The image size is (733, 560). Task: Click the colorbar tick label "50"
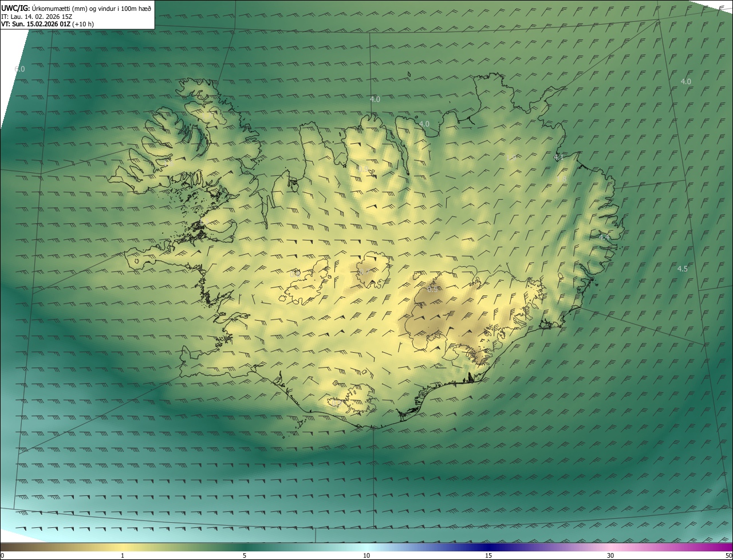(x=728, y=555)
